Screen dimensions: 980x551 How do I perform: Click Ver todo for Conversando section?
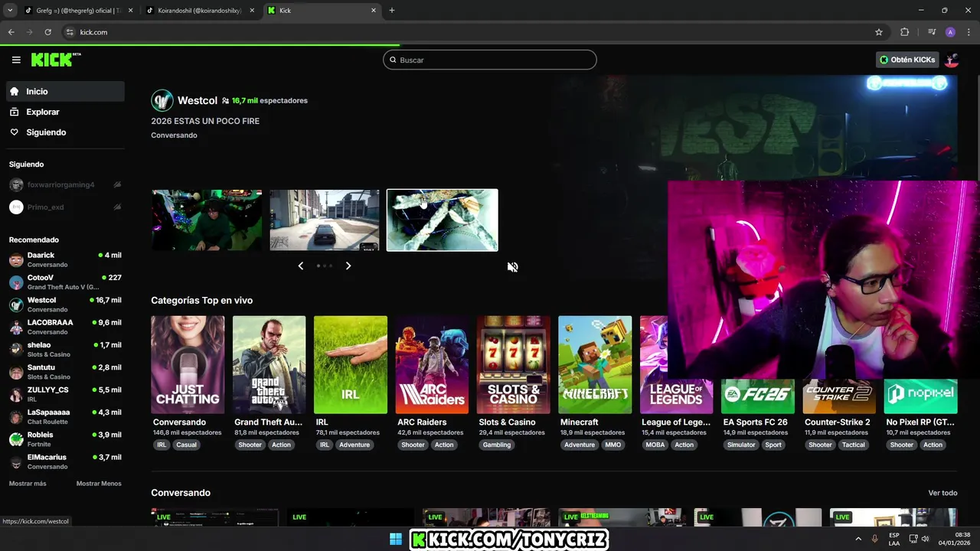(x=942, y=493)
